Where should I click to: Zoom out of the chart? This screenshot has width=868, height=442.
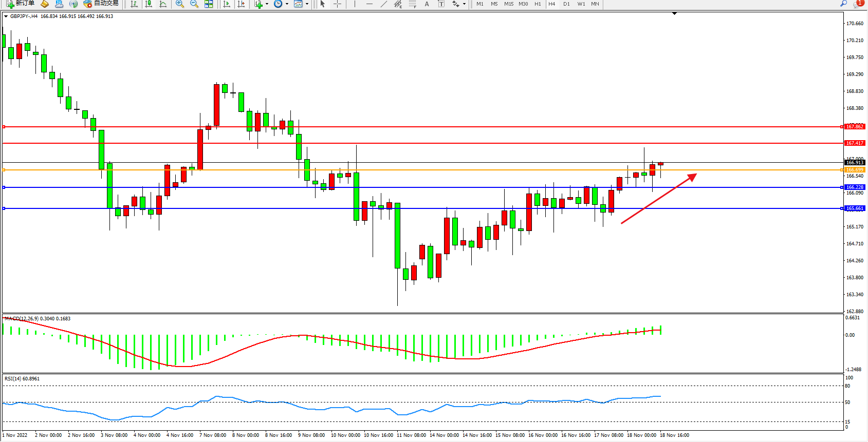point(194,4)
